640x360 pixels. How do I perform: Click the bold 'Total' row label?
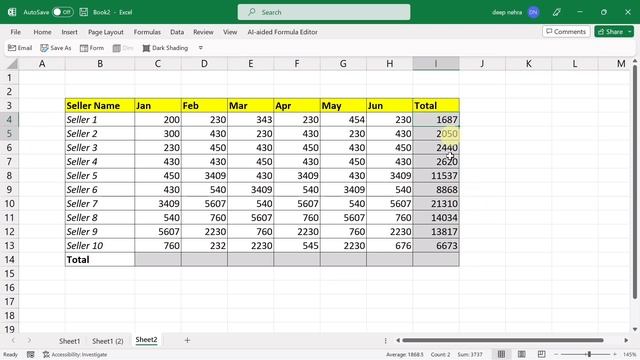tap(100, 260)
